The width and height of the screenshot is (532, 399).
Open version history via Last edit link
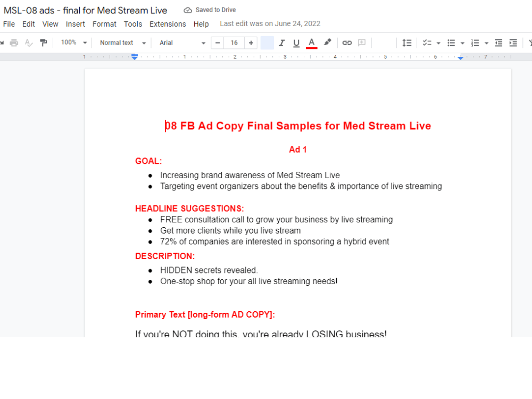click(270, 24)
